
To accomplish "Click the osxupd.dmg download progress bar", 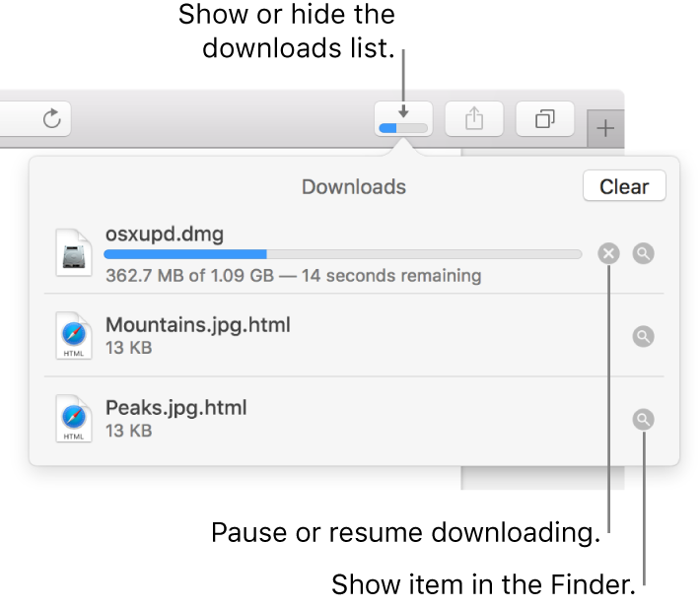I will [x=343, y=254].
